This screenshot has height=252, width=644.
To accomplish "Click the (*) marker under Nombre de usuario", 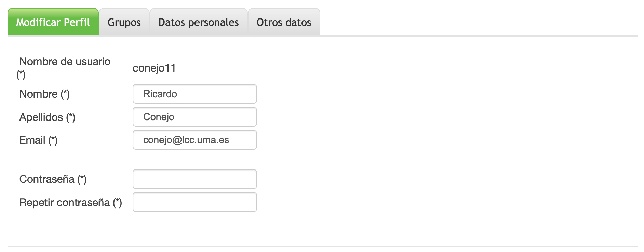I will (x=21, y=74).
